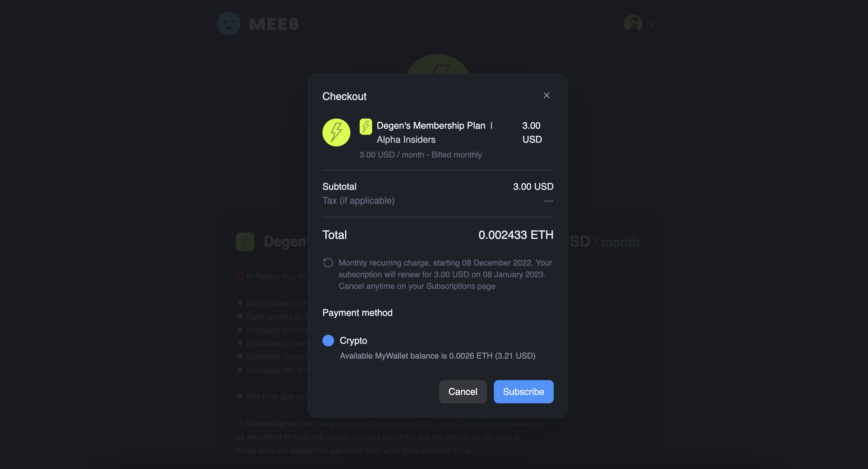Select the Crypto payment radio button
Viewport: 868px width, 469px height.
pos(328,341)
